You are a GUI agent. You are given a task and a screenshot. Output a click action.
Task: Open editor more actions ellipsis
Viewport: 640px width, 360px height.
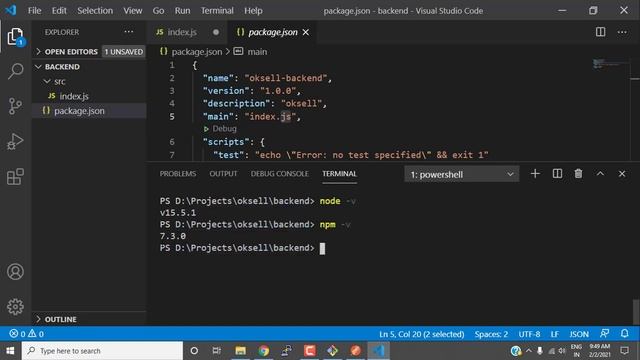pyautogui.click(x=622, y=32)
